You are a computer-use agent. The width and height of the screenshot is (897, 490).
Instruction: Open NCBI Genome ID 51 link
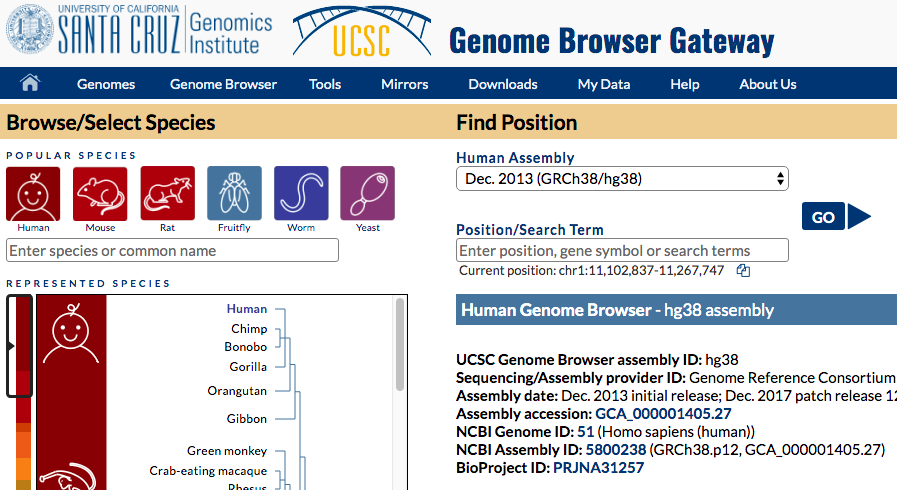pyautogui.click(x=586, y=432)
